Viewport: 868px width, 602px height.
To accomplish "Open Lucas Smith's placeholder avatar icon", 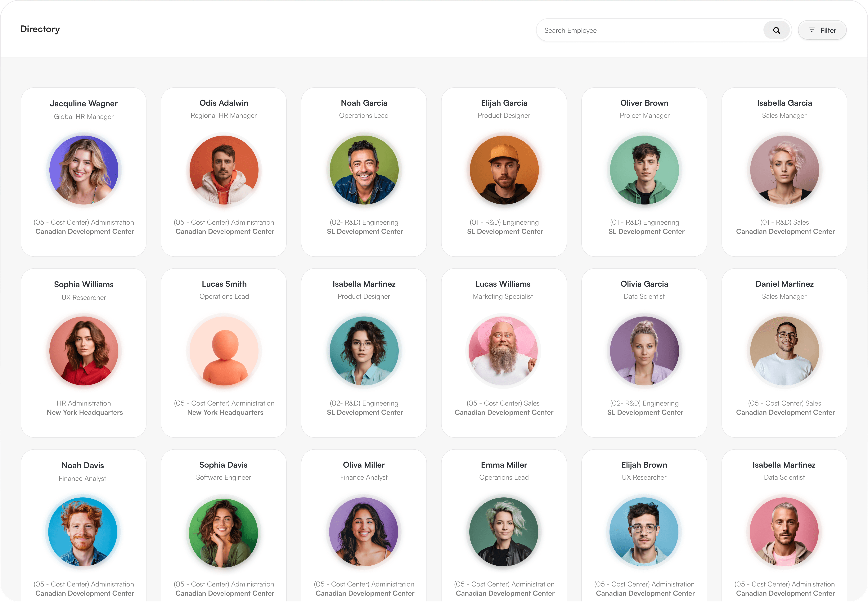I will click(224, 351).
